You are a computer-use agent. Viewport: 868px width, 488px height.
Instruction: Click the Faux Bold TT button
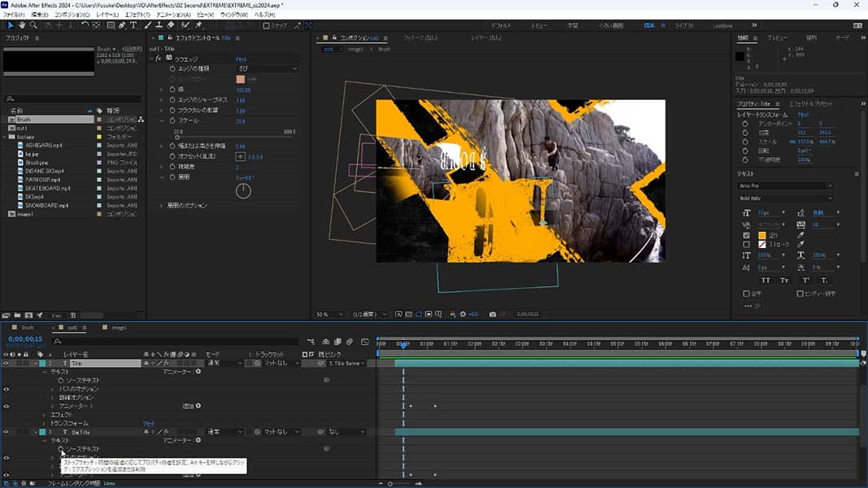coord(764,280)
